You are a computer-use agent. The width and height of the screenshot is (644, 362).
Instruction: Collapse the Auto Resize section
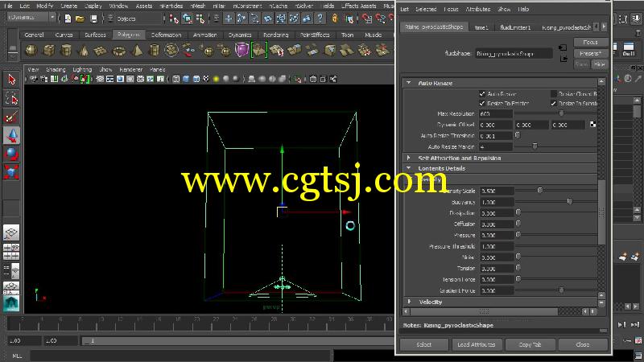(409, 83)
